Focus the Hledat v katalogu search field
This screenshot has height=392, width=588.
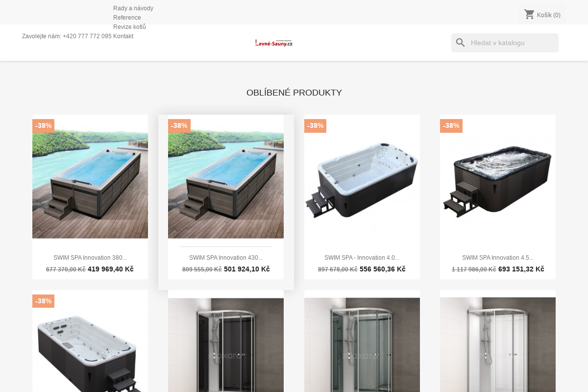[505, 43]
